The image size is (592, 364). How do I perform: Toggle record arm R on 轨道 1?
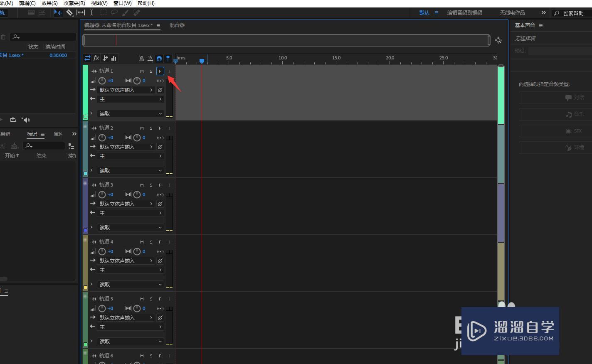point(160,71)
